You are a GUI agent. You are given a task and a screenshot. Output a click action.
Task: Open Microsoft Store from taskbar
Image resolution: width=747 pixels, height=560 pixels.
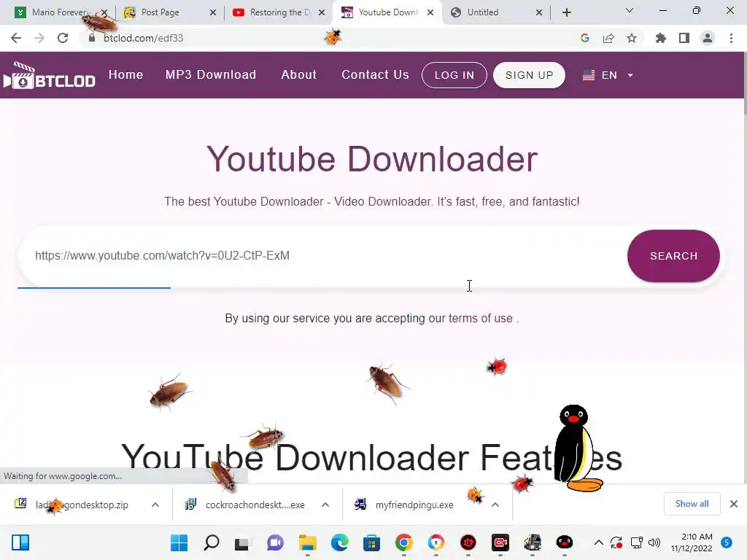[371, 542]
